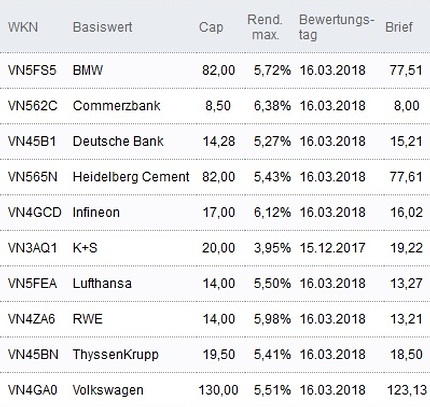Click the Volkswagen Brief price 123,13

tap(407, 390)
